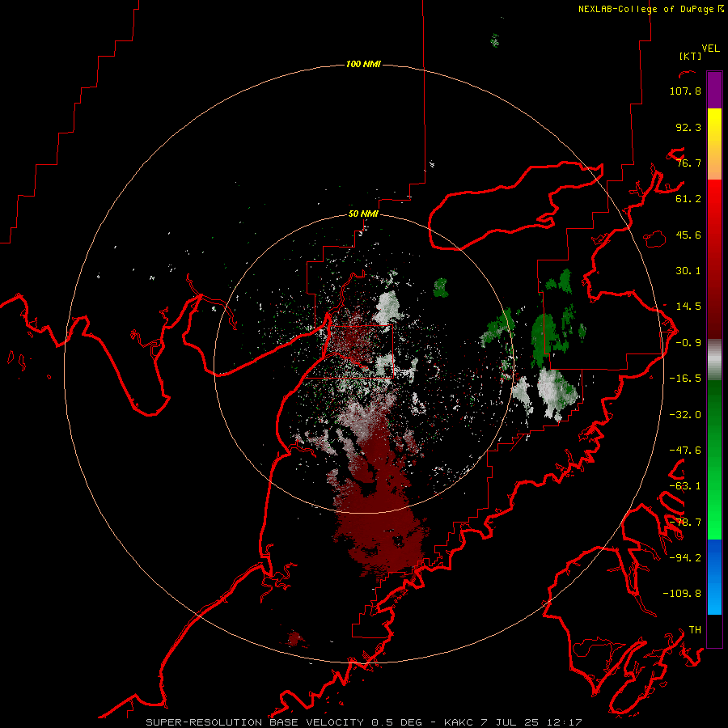Viewport: 728px width, 728px height.
Task: Click the 30.1 legend value
Action: click(688, 271)
